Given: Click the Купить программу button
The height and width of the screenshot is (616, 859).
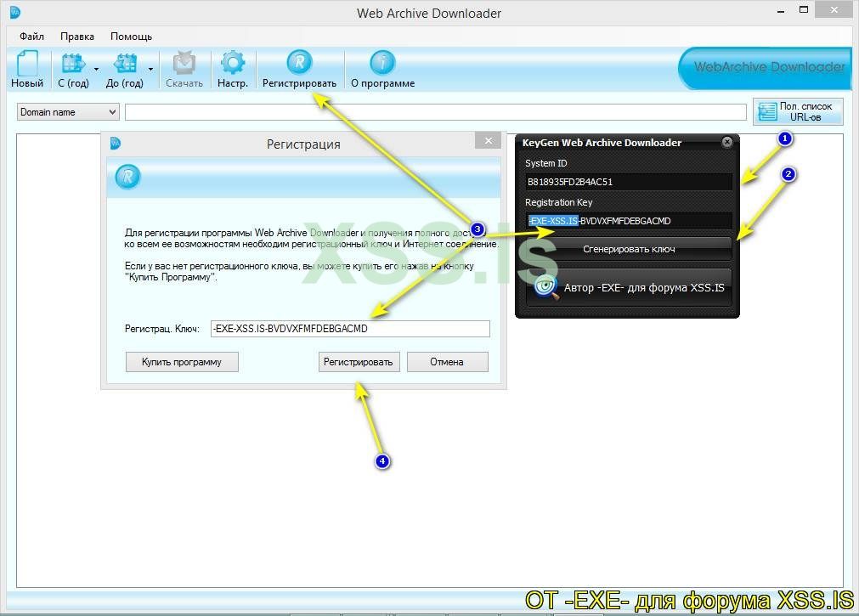Looking at the screenshot, I should pos(182,362).
